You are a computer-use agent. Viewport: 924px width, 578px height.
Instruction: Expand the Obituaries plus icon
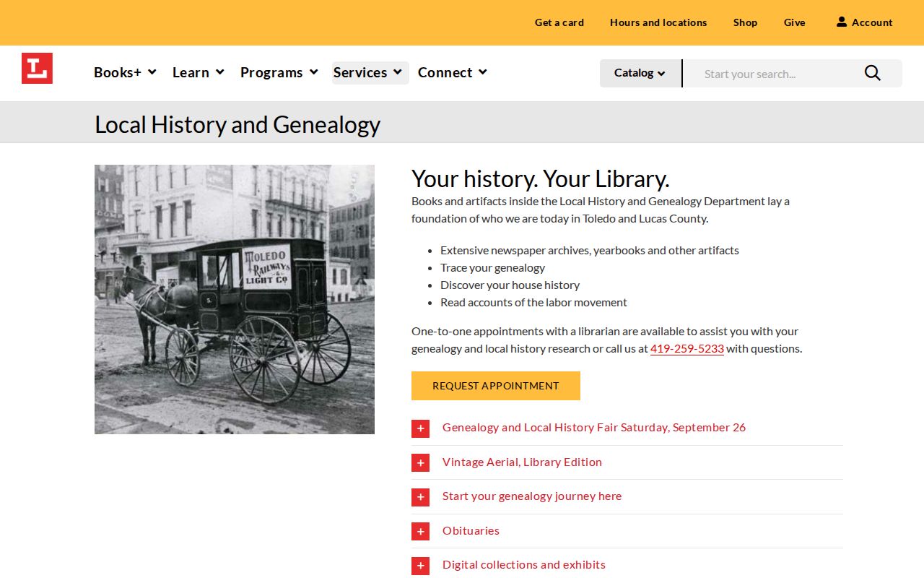[420, 531]
